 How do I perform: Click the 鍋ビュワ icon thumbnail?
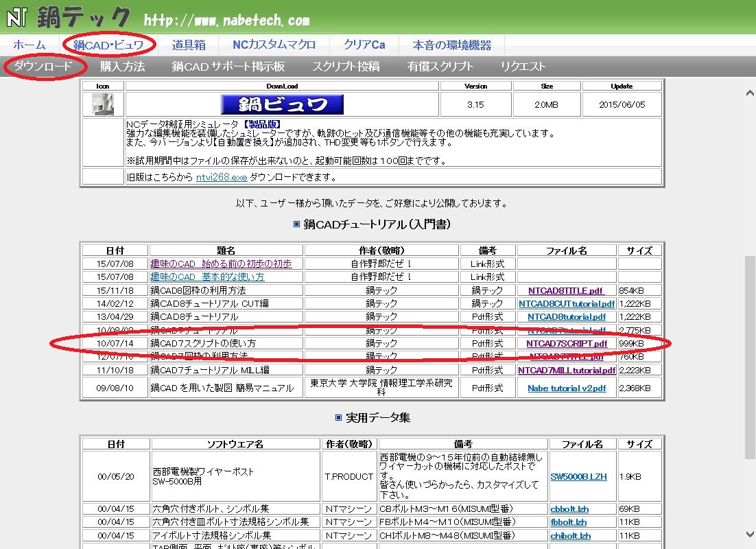[103, 104]
